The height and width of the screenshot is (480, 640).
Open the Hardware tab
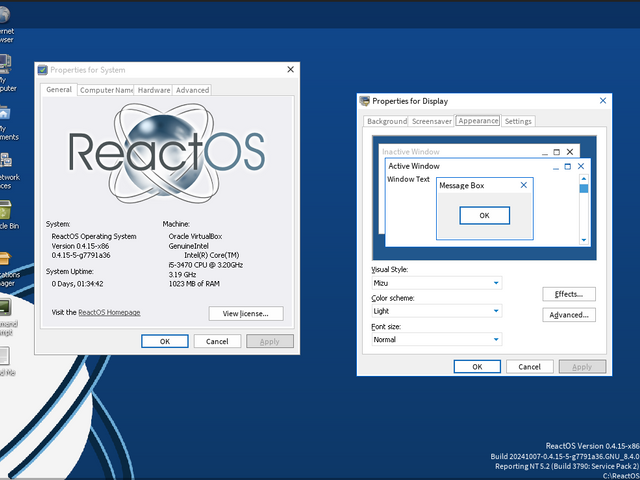[154, 90]
